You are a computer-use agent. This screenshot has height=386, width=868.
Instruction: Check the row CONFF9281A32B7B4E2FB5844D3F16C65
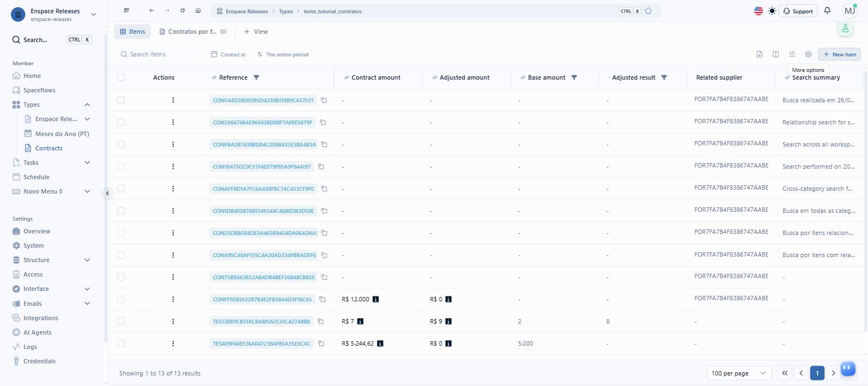point(121,299)
